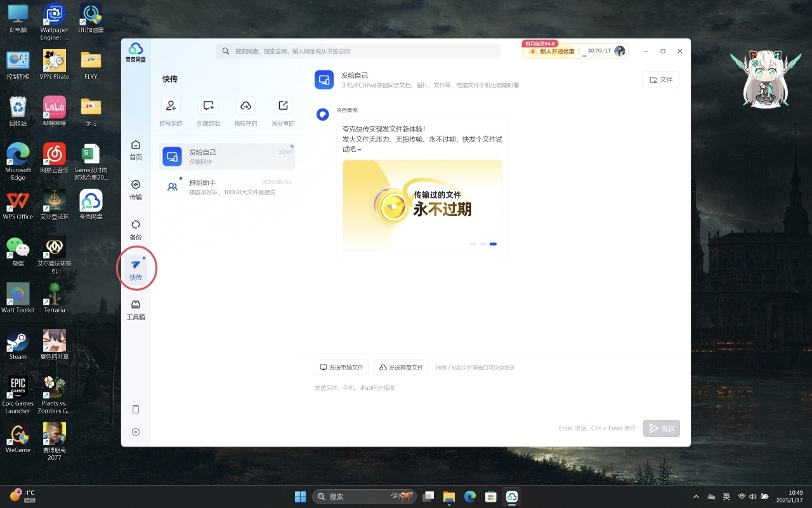The height and width of the screenshot is (508, 812).
Task: Click the 30.7G/1T storage indicator
Action: 598,51
